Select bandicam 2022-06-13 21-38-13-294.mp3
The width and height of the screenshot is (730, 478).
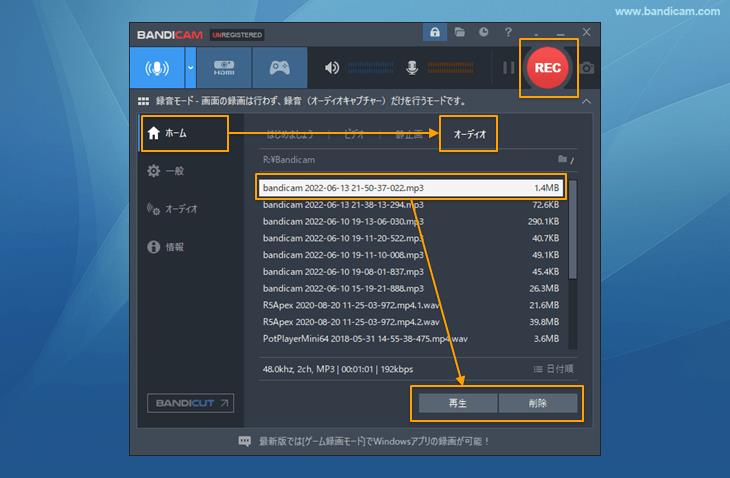click(x=411, y=205)
